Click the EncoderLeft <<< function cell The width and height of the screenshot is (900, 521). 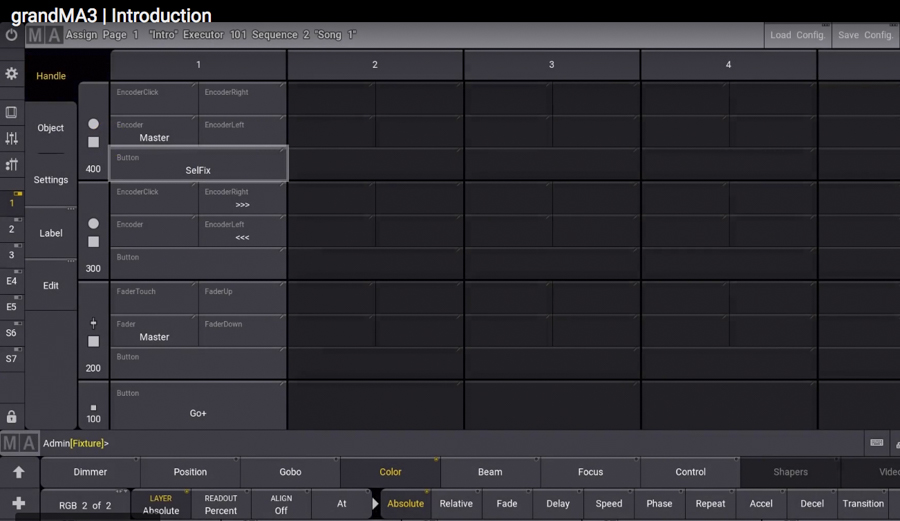click(x=242, y=231)
